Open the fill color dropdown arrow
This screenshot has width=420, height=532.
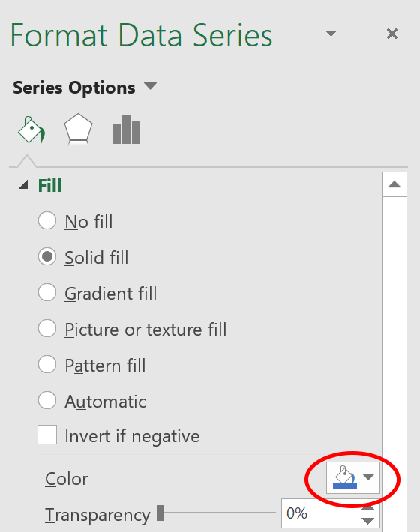[368, 477]
